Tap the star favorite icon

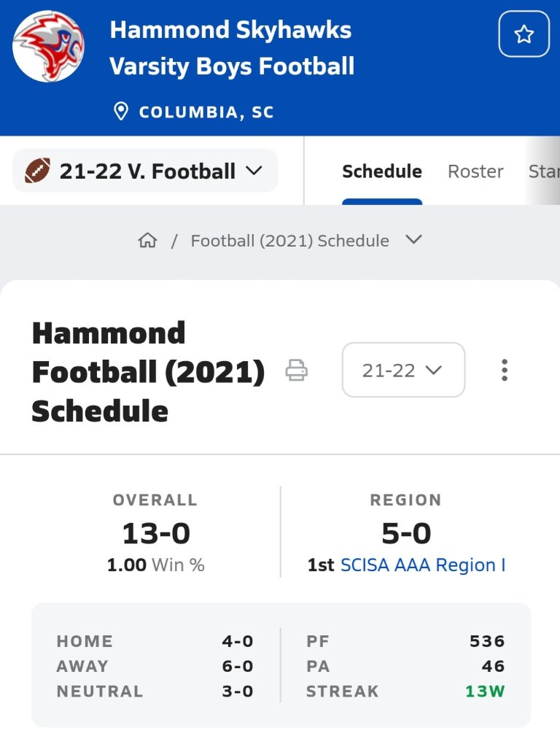click(x=524, y=34)
